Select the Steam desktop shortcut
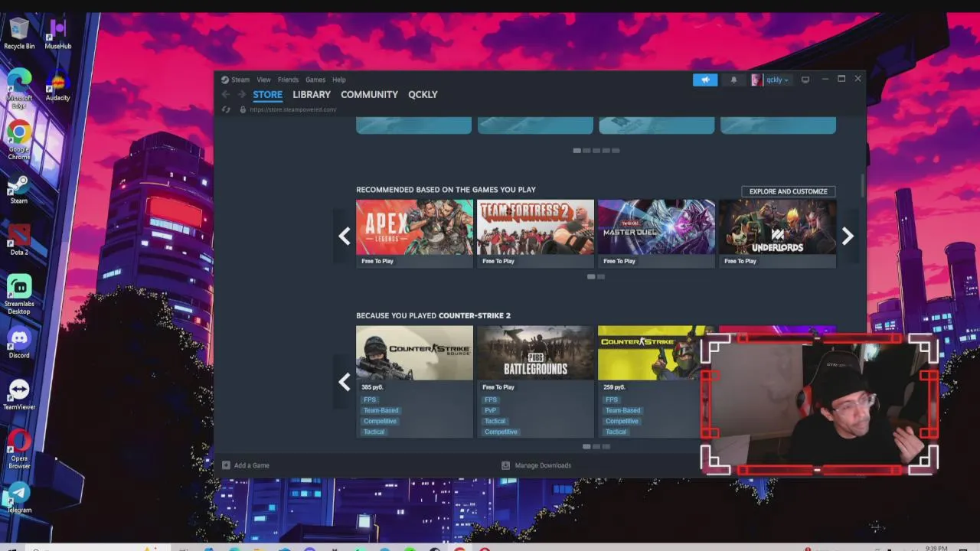The width and height of the screenshot is (980, 551). coord(19,189)
